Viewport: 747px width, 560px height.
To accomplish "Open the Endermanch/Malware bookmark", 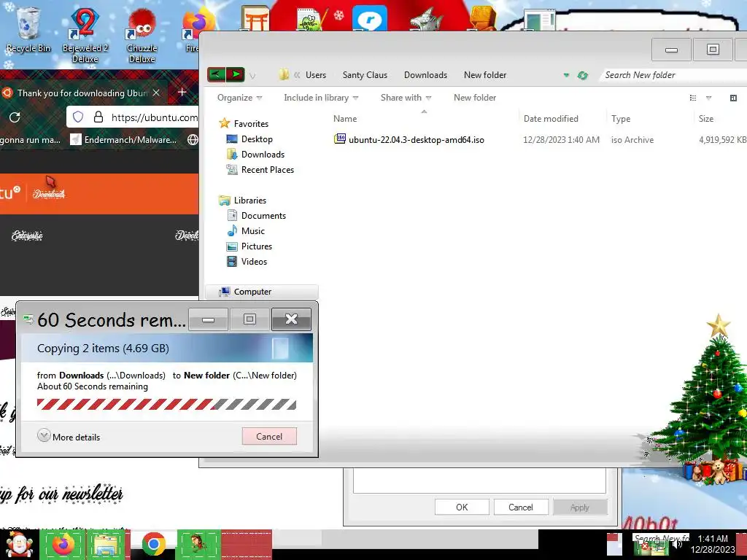I will [x=123, y=139].
